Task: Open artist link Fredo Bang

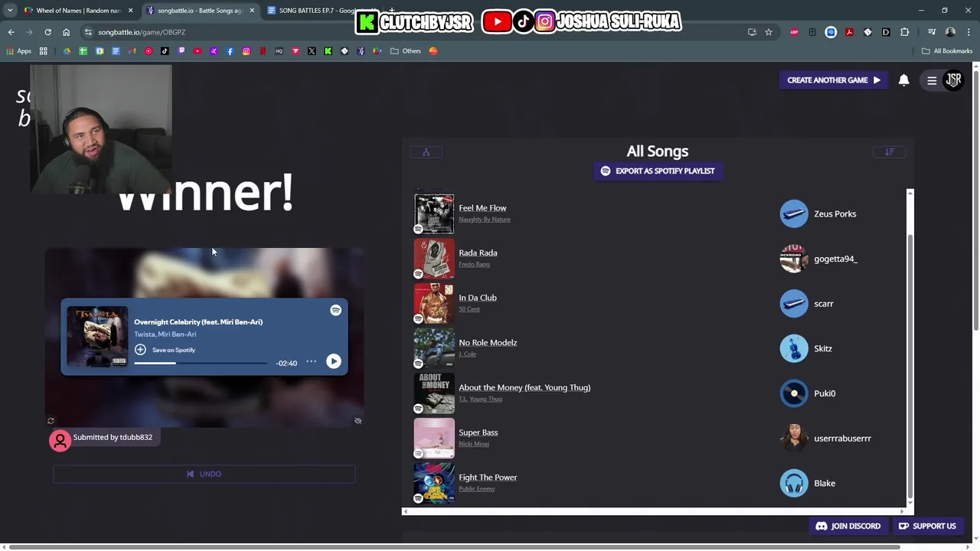Action: (474, 264)
